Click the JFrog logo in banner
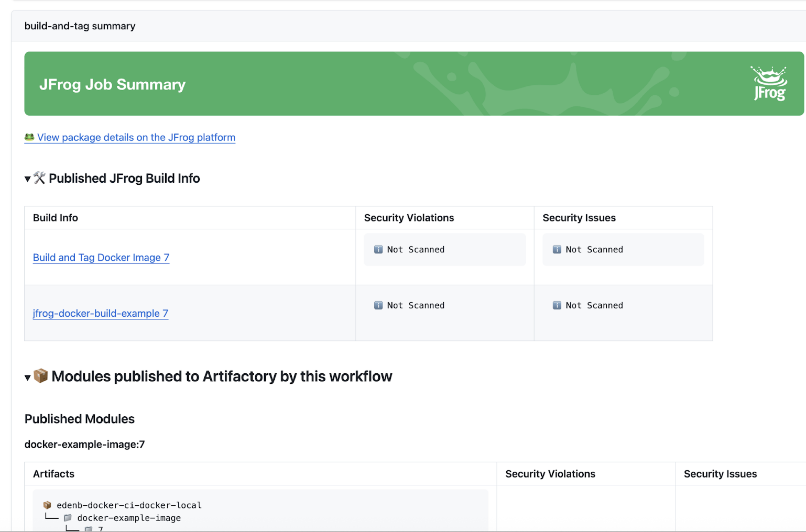 (x=769, y=84)
